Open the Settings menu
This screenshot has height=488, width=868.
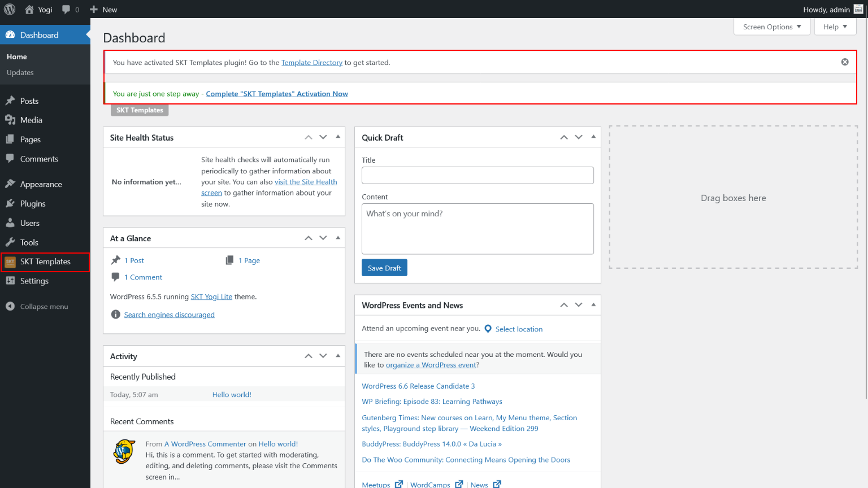point(45,281)
